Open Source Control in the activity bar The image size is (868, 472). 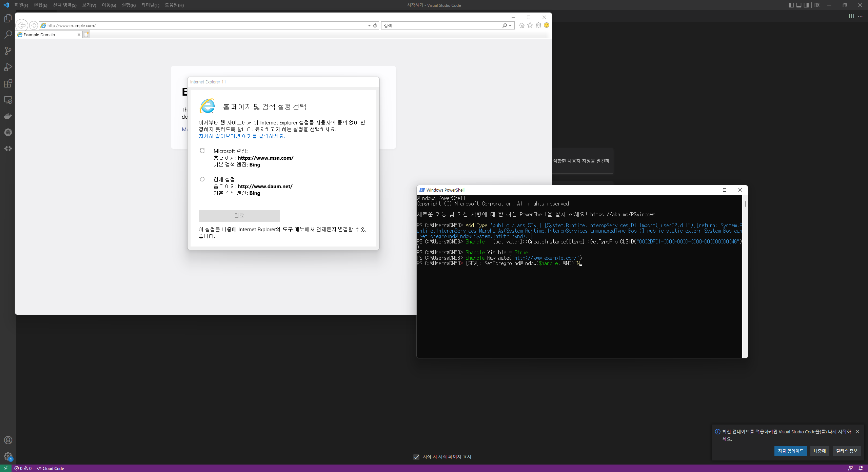pyautogui.click(x=8, y=51)
